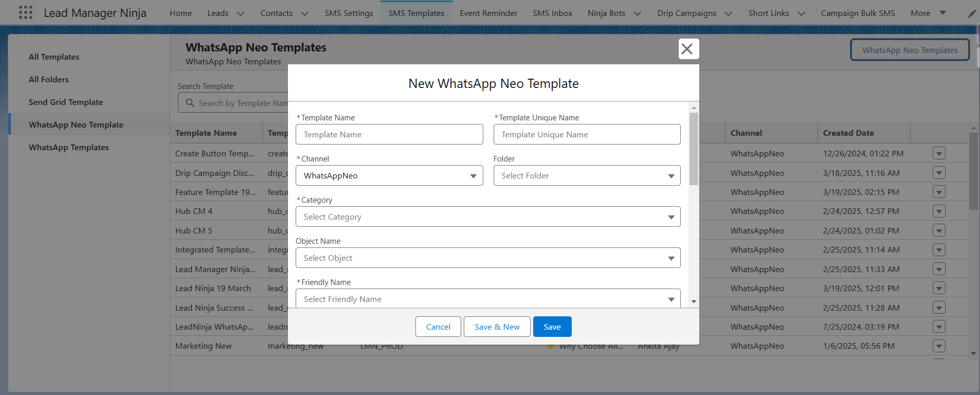Open Campaign Bulk SMS tab
Screen dimensions: 980x395
[858, 13]
